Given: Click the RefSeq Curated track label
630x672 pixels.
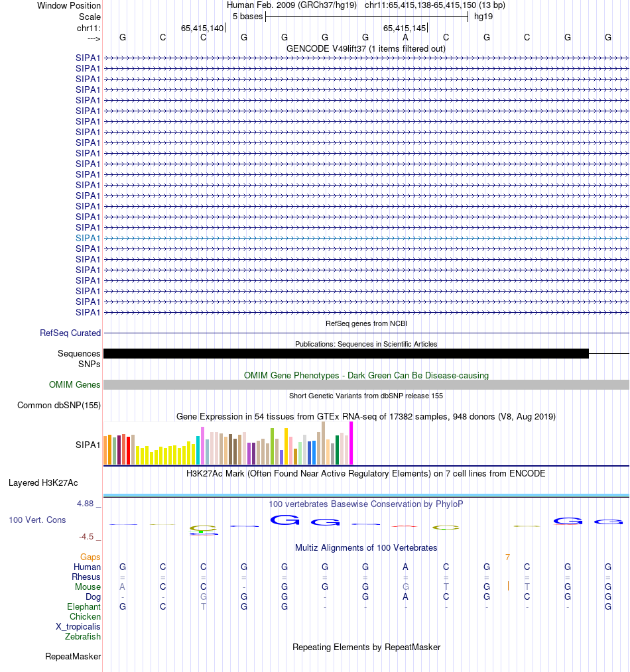Looking at the screenshot, I should [x=70, y=333].
